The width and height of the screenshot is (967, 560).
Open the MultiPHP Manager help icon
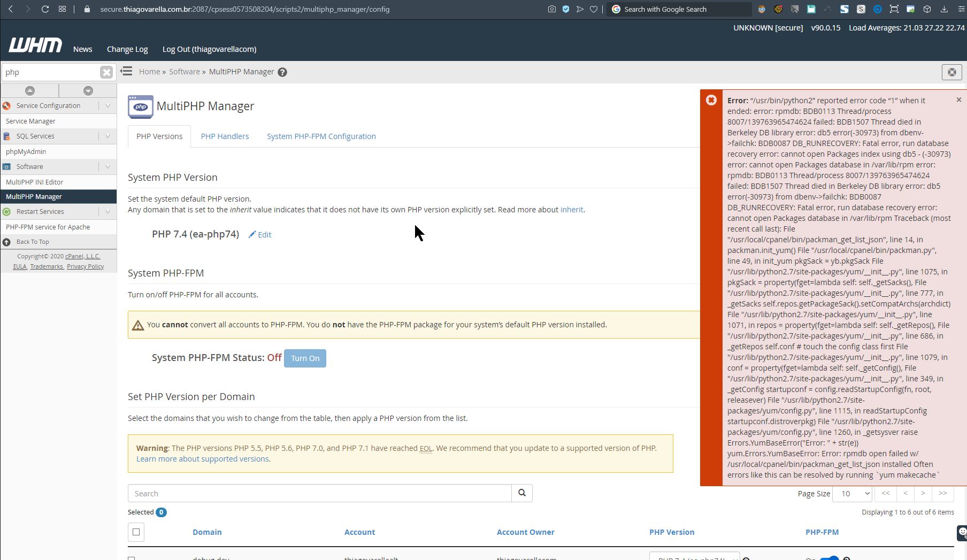(282, 72)
